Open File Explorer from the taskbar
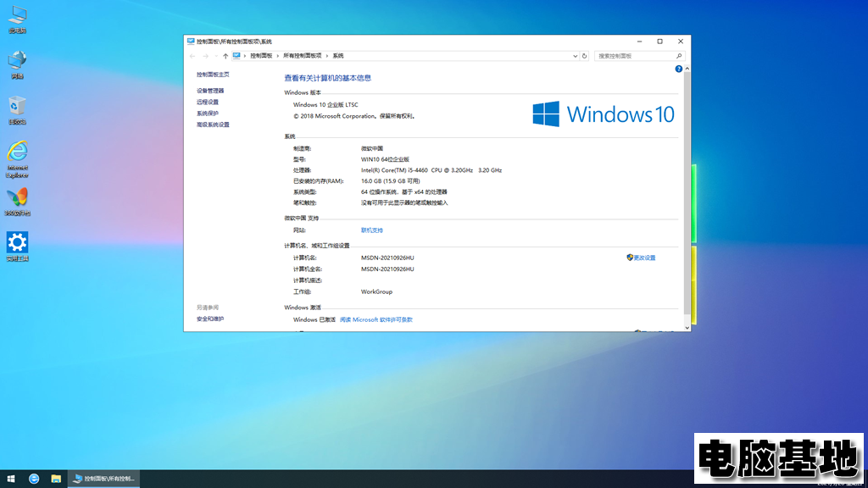Screen dimensions: 868x488 tap(56, 479)
